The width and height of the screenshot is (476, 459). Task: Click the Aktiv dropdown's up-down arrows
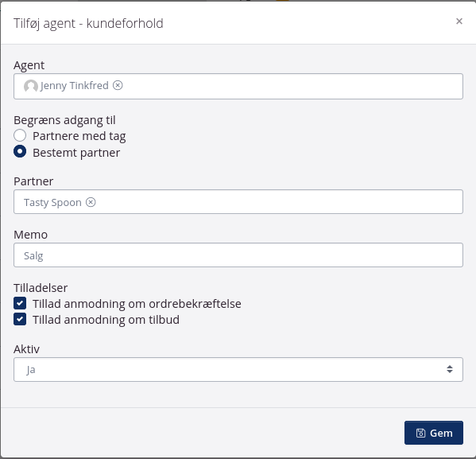click(450, 369)
